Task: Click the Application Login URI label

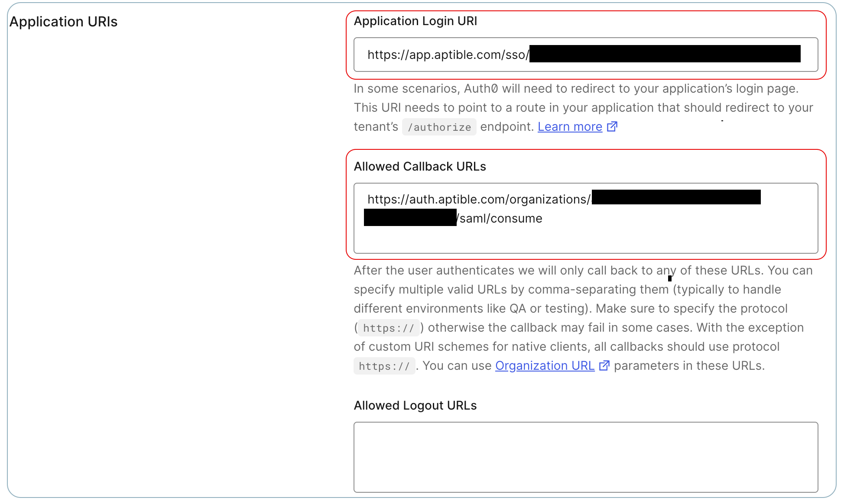Action: click(x=415, y=21)
